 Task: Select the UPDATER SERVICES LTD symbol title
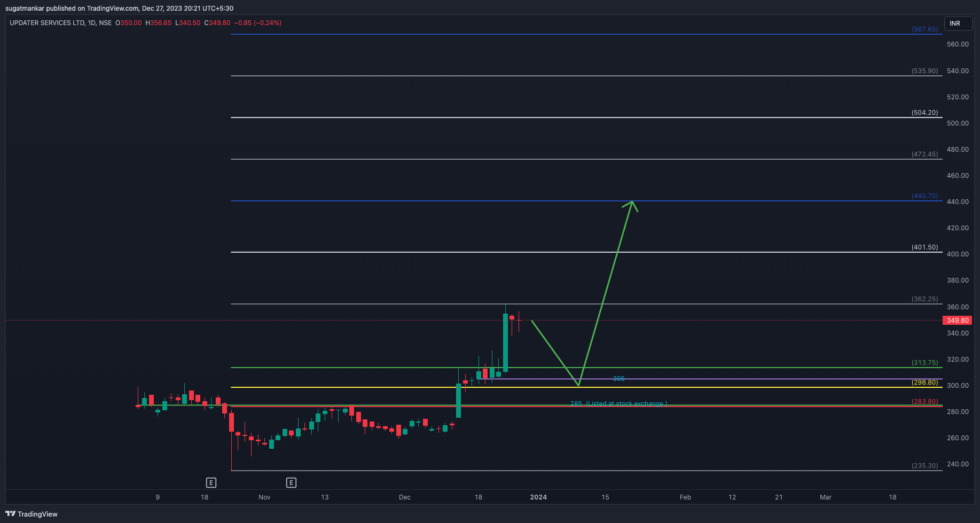click(47, 23)
